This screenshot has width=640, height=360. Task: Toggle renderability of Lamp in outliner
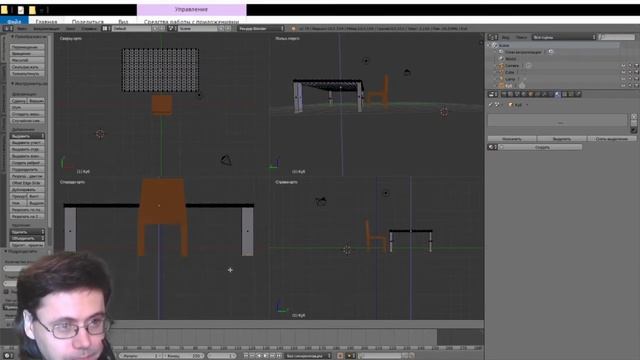[636, 79]
